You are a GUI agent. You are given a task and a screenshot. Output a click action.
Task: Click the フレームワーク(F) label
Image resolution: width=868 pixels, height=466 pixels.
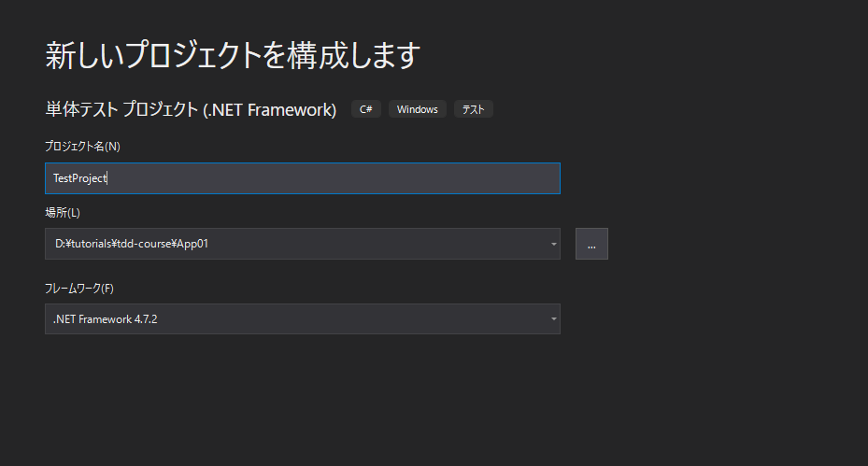[x=79, y=288]
